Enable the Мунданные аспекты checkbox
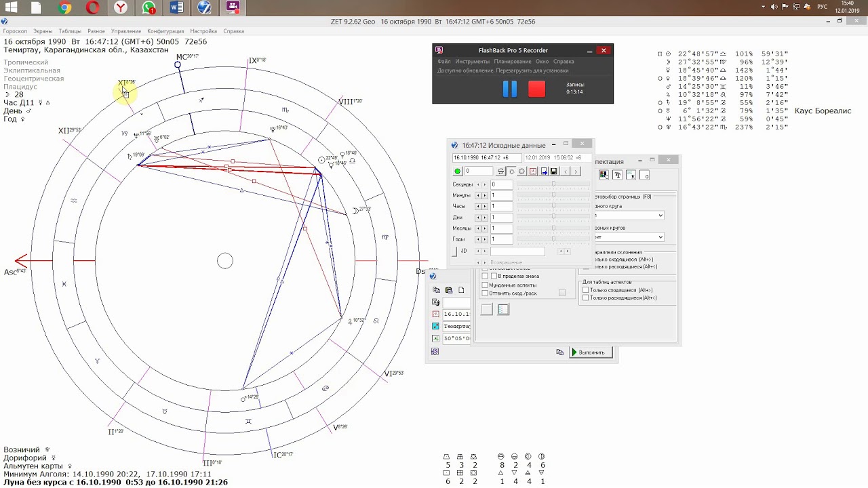This screenshot has width=868, height=488. pyautogui.click(x=485, y=285)
